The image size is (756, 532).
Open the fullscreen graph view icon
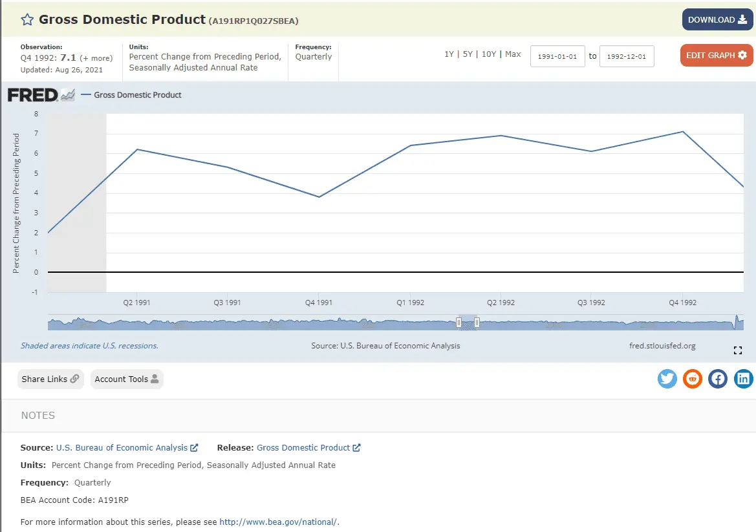coord(737,350)
